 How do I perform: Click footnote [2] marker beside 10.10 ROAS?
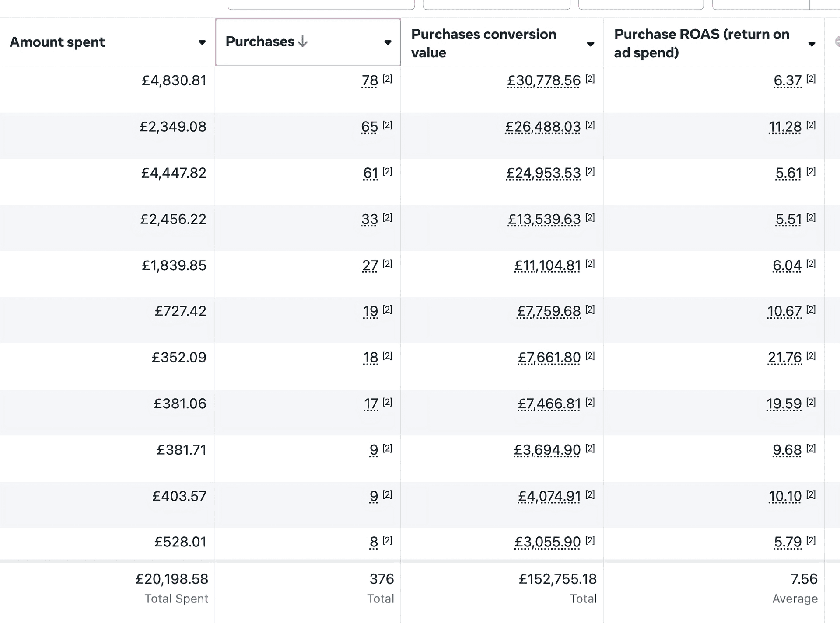(811, 494)
